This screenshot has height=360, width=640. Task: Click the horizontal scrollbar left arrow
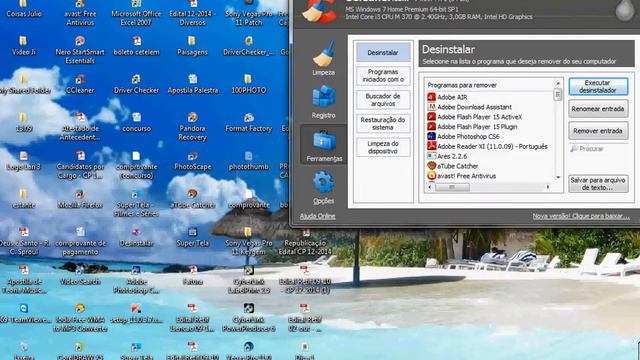[x=430, y=187]
